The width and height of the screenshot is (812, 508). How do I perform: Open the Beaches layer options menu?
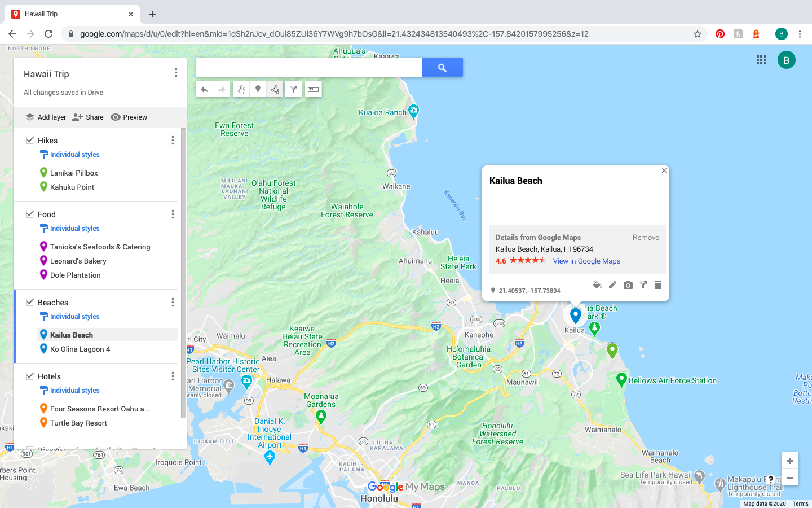point(173,303)
